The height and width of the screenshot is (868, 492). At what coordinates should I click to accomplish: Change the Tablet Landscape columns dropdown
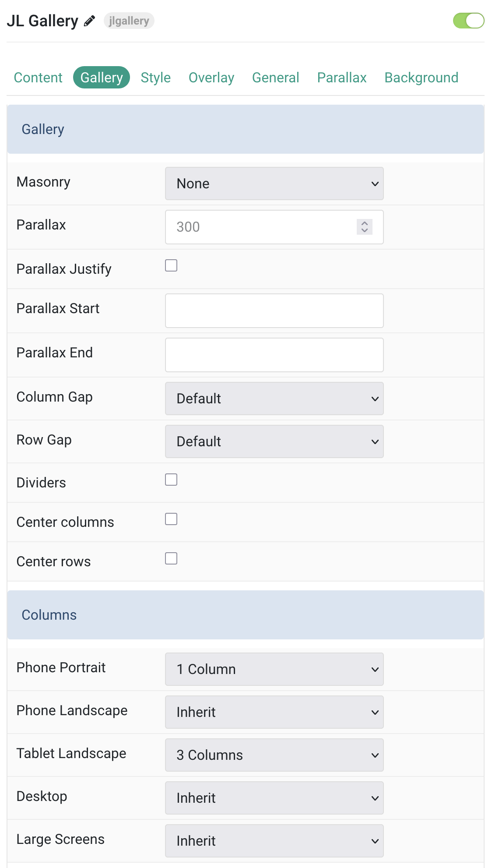click(x=274, y=755)
